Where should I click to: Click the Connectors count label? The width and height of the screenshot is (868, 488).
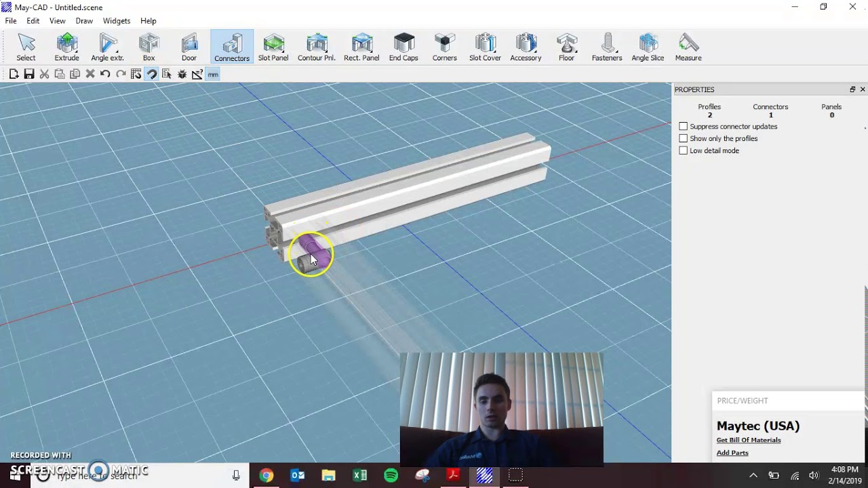pos(770,106)
